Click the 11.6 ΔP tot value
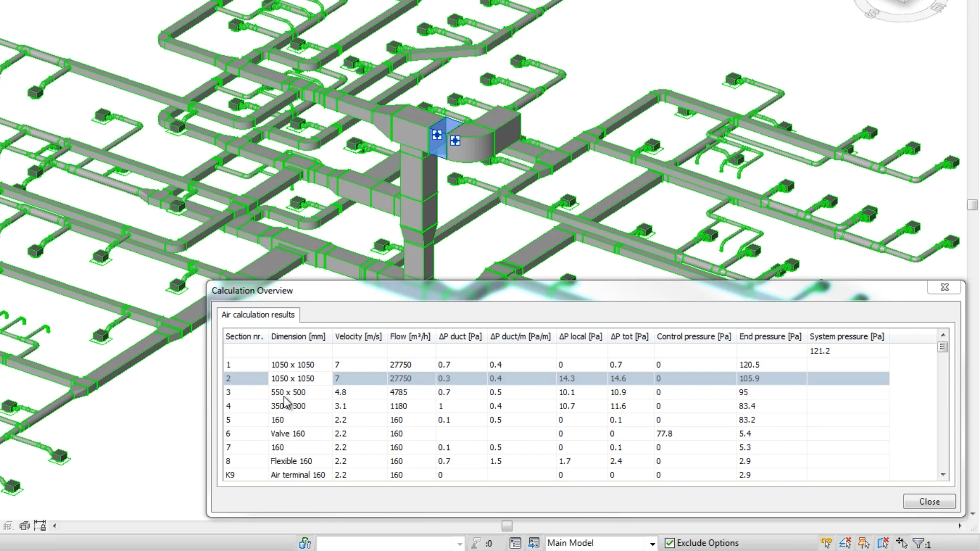The width and height of the screenshot is (980, 551). tap(618, 406)
